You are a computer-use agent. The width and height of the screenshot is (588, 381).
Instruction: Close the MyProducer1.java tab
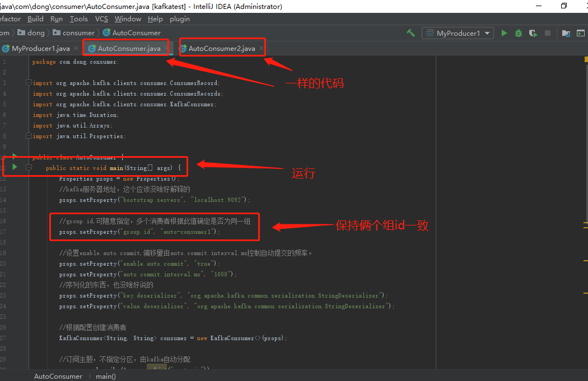coord(76,48)
